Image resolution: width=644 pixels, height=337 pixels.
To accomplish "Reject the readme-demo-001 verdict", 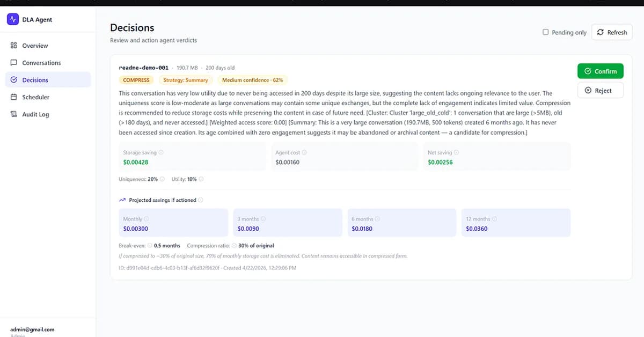I will click(x=601, y=91).
